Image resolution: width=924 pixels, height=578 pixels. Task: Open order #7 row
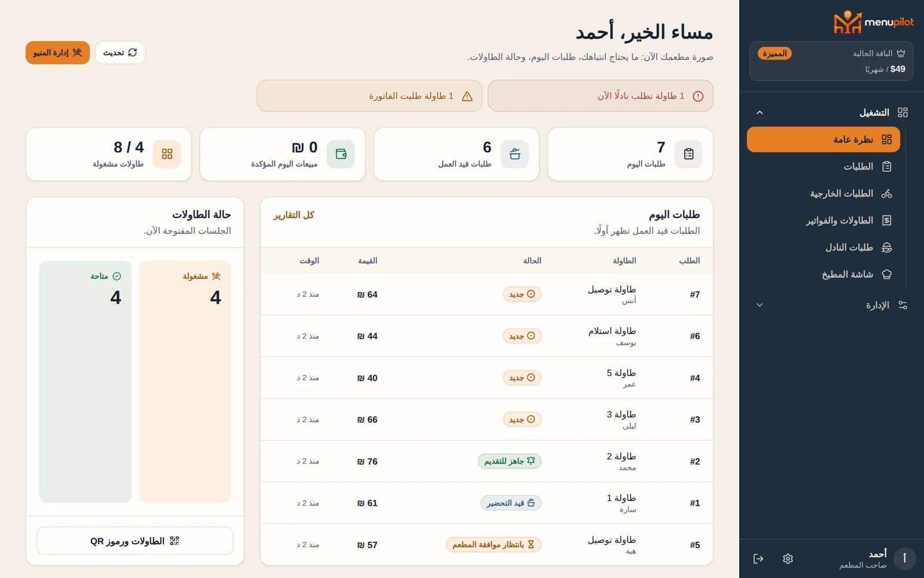click(486, 294)
